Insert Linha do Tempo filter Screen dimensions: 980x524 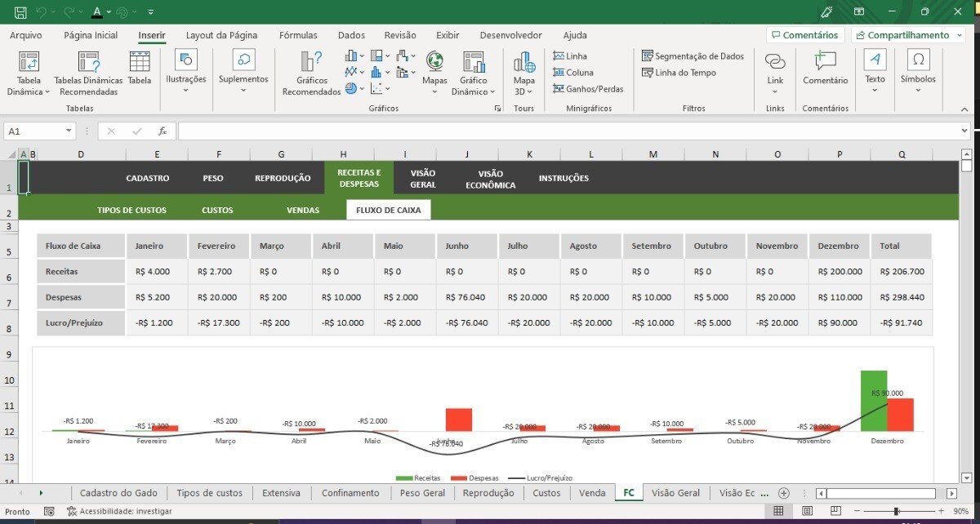point(678,73)
